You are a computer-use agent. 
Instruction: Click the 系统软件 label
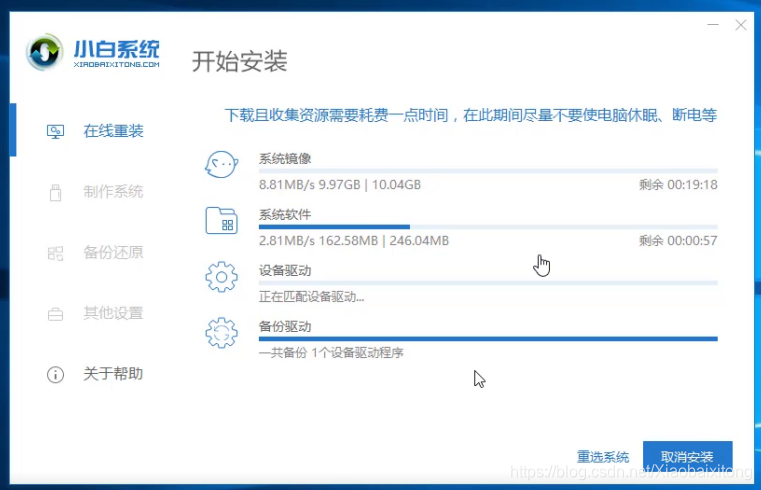point(285,214)
